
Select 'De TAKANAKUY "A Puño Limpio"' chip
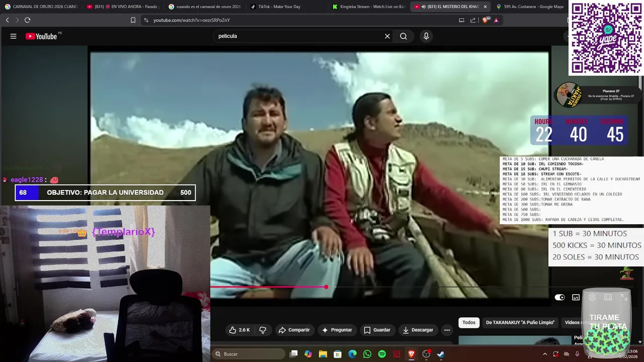tap(520, 323)
